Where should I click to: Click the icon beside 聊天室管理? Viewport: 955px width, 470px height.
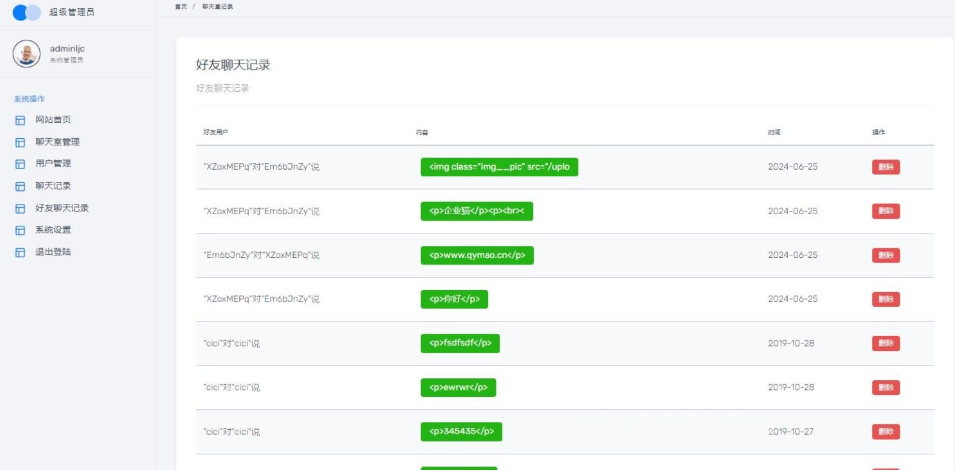click(20, 142)
